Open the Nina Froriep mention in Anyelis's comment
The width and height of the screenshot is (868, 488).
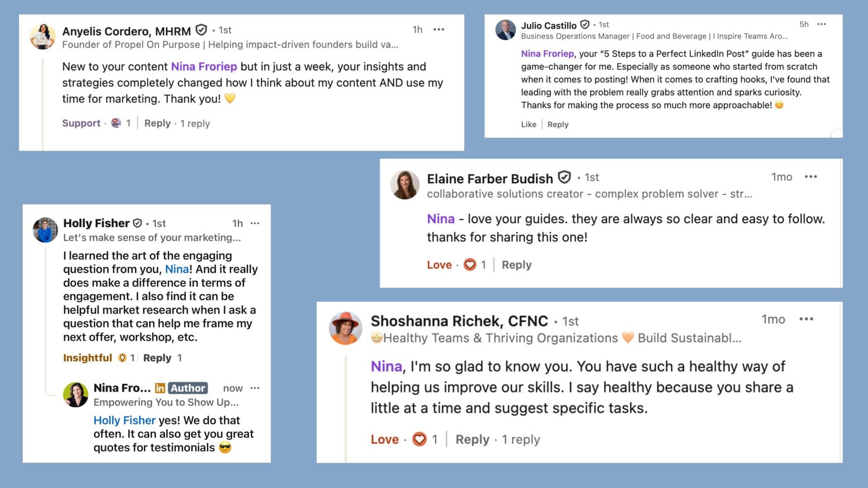(204, 67)
